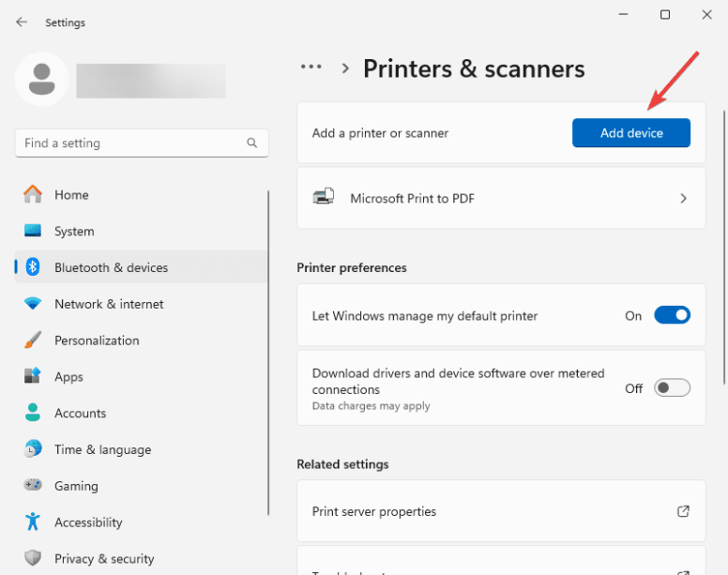Turn off Let Windows manage default printer
The image size is (728, 575).
point(672,316)
